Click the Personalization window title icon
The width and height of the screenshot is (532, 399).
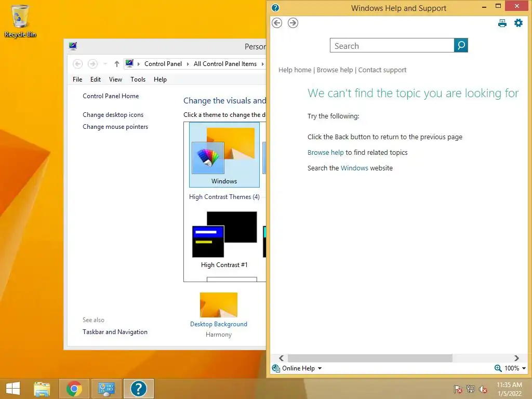pyautogui.click(x=73, y=46)
